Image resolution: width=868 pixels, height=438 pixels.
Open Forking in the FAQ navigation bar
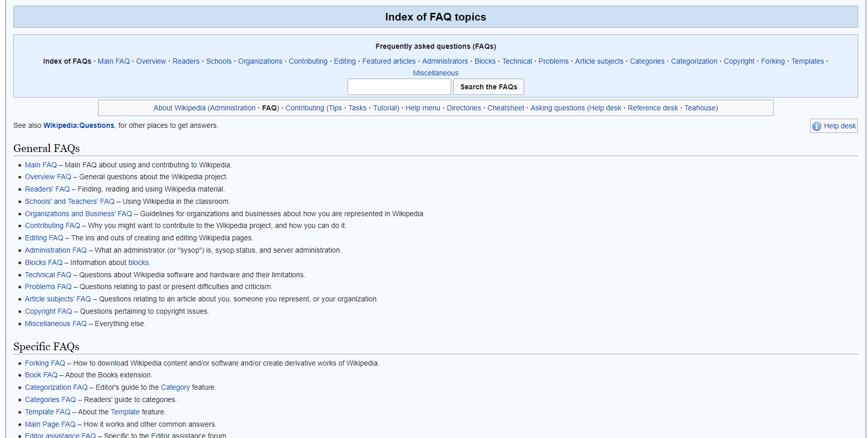click(773, 61)
